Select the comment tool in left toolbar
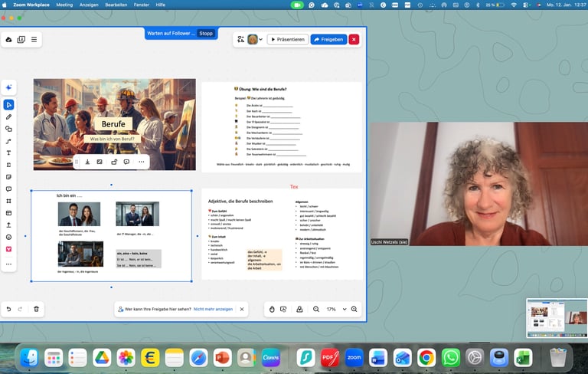The image size is (588, 374). [8, 189]
